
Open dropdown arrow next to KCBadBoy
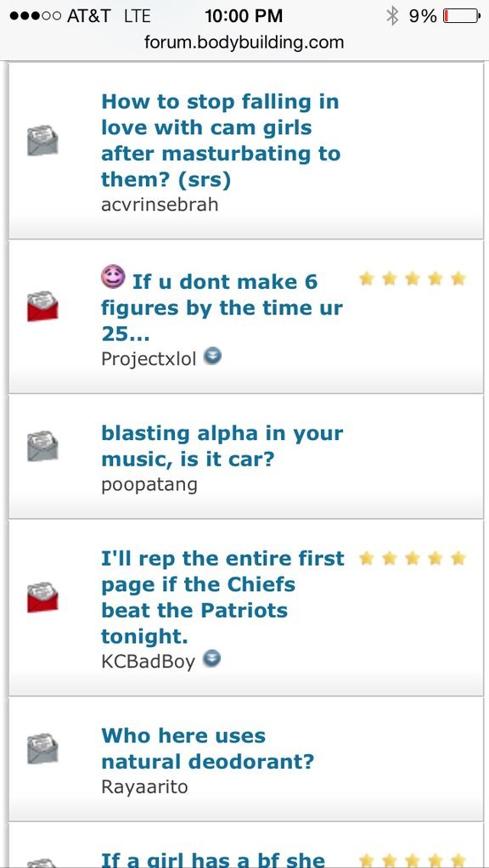pos(212,658)
